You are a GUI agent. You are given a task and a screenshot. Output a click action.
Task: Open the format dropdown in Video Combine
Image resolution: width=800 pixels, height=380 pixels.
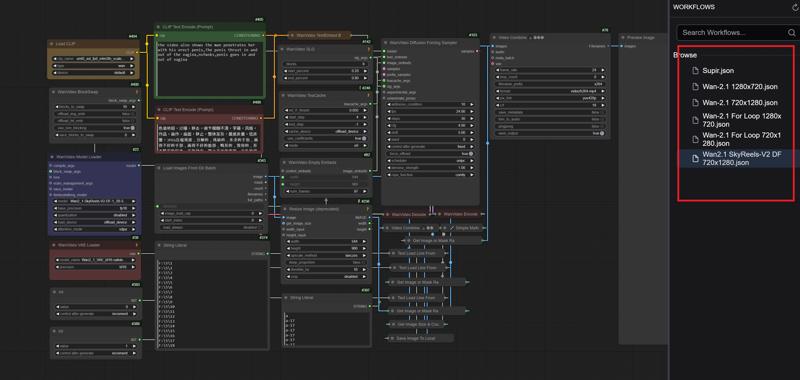551,91
